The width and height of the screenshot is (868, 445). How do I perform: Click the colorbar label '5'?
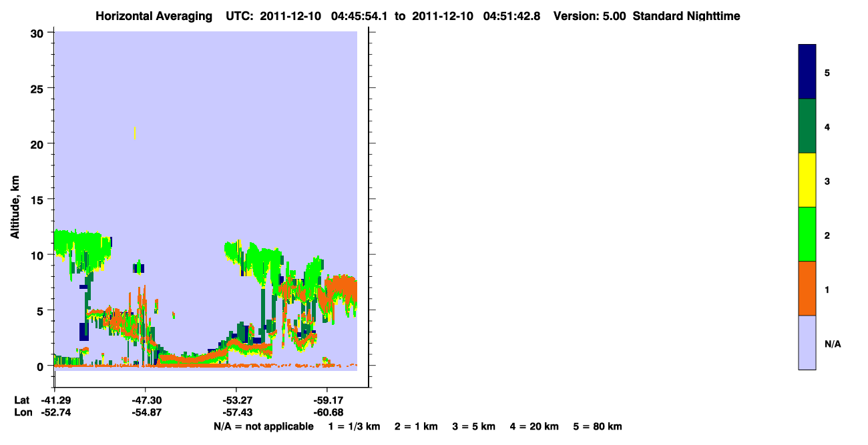tap(827, 72)
